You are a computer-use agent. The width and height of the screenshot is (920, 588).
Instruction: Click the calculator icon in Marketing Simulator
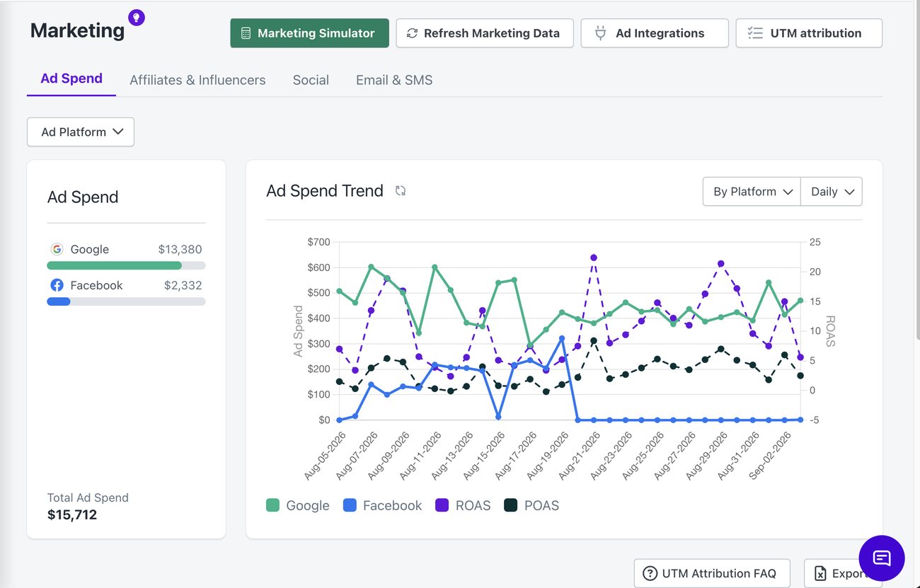pos(246,33)
